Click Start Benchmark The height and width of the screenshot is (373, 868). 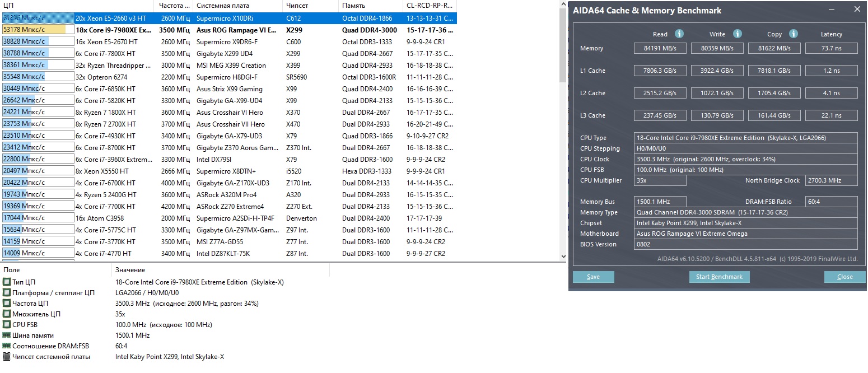[x=719, y=277]
